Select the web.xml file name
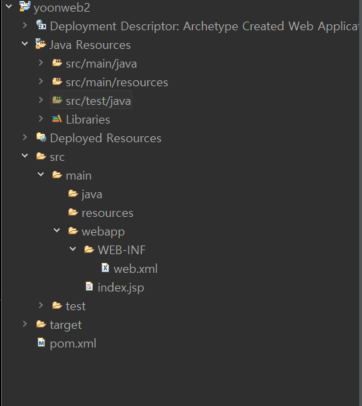Screen dimensions: 362x406 [x=136, y=269]
